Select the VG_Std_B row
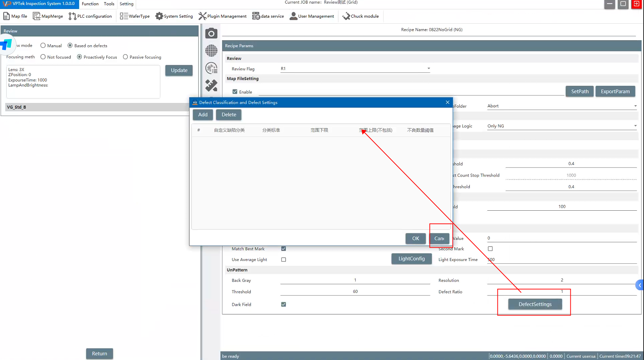This screenshot has height=360, width=644. [x=97, y=107]
